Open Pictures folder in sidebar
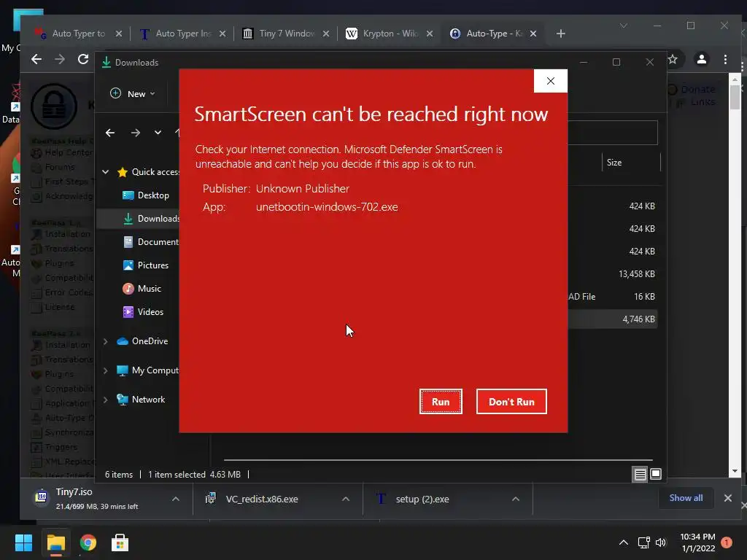This screenshot has width=747, height=560. point(146,265)
